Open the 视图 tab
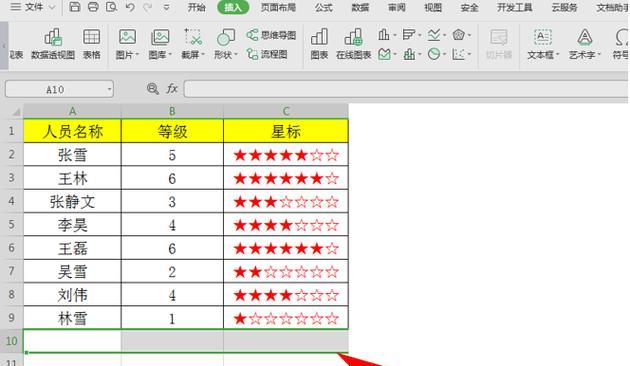Screen dimensions: 630x366 click(x=433, y=7)
